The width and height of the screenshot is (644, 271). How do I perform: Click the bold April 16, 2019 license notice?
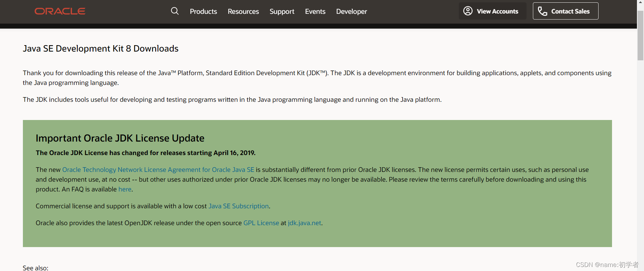[x=146, y=153]
